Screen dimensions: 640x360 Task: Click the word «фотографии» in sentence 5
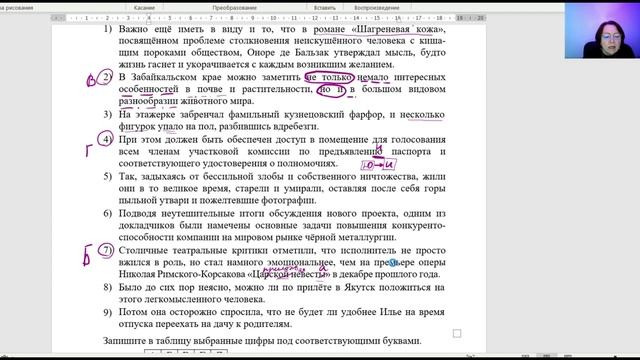point(289,200)
